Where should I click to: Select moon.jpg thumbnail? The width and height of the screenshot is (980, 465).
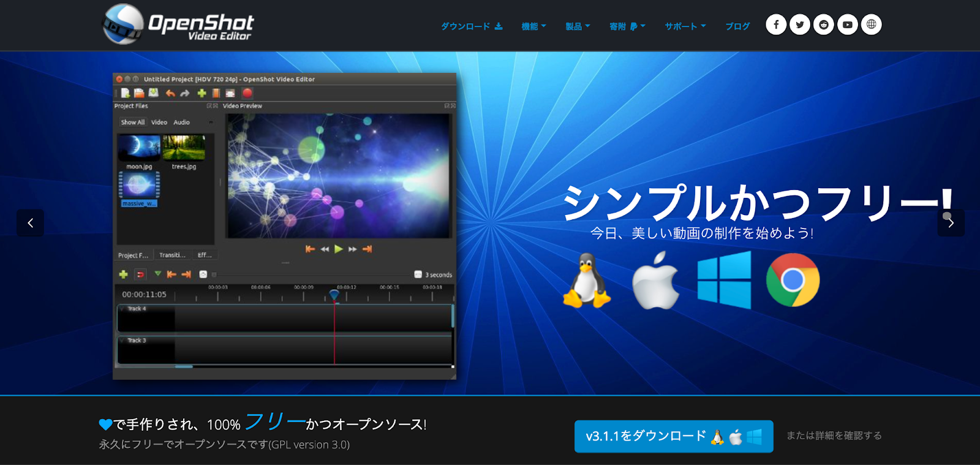pyautogui.click(x=139, y=148)
